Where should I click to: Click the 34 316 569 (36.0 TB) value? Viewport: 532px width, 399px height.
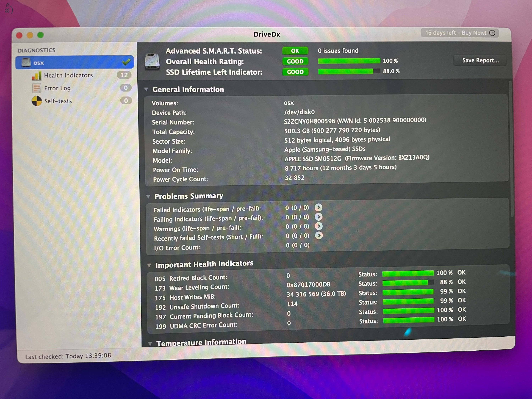(x=316, y=294)
